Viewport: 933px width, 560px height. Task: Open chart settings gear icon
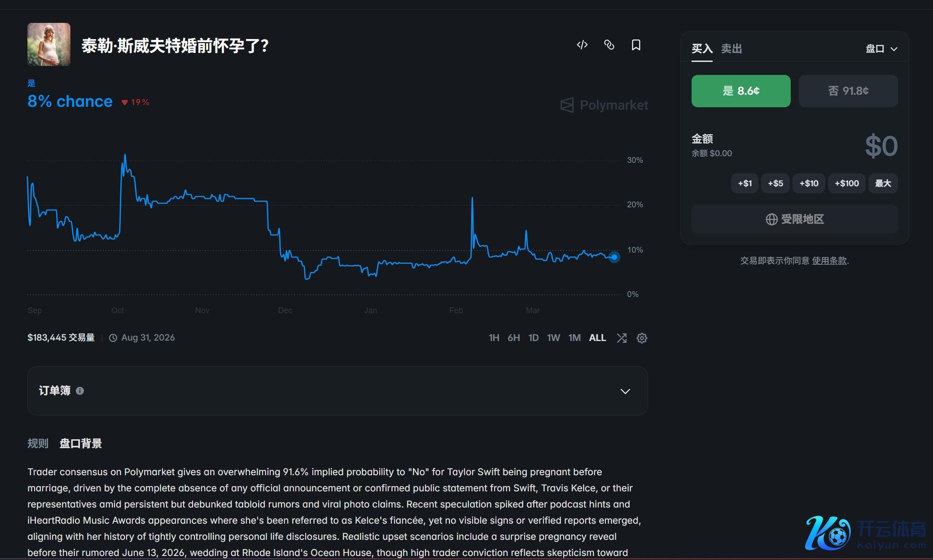pyautogui.click(x=642, y=338)
